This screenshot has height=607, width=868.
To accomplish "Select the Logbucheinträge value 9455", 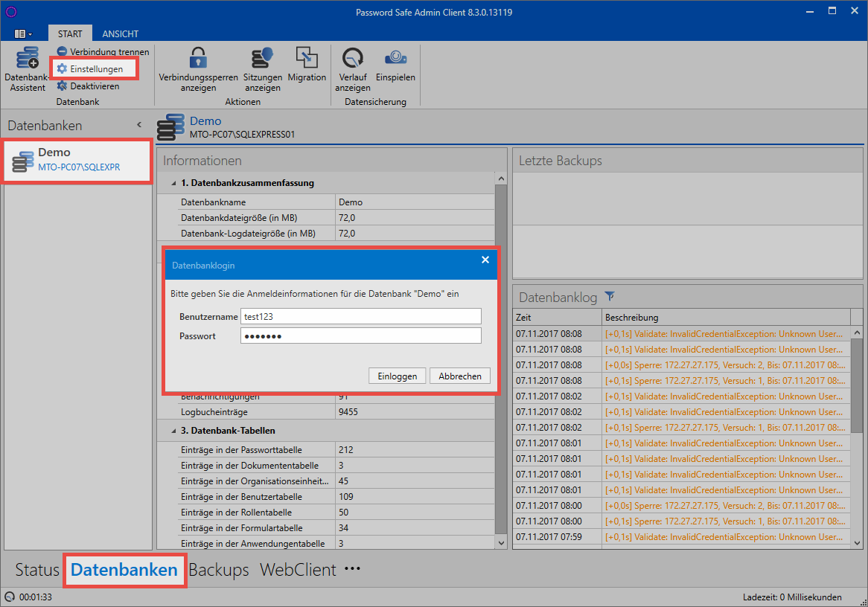I will pos(348,411).
